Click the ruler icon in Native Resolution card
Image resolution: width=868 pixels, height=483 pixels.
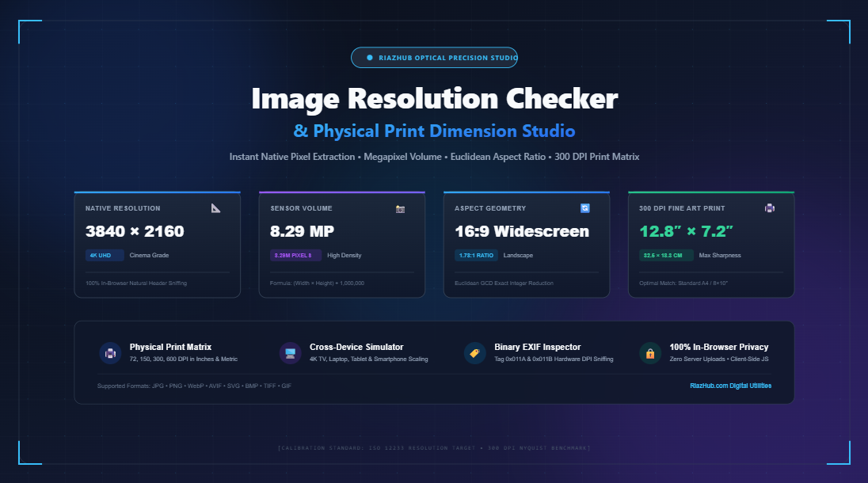tap(216, 208)
